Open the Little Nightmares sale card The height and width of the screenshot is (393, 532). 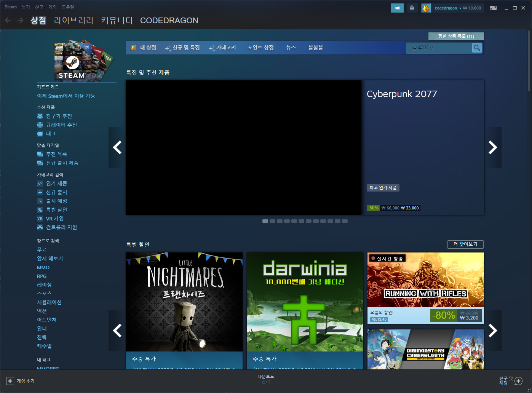[x=184, y=310]
